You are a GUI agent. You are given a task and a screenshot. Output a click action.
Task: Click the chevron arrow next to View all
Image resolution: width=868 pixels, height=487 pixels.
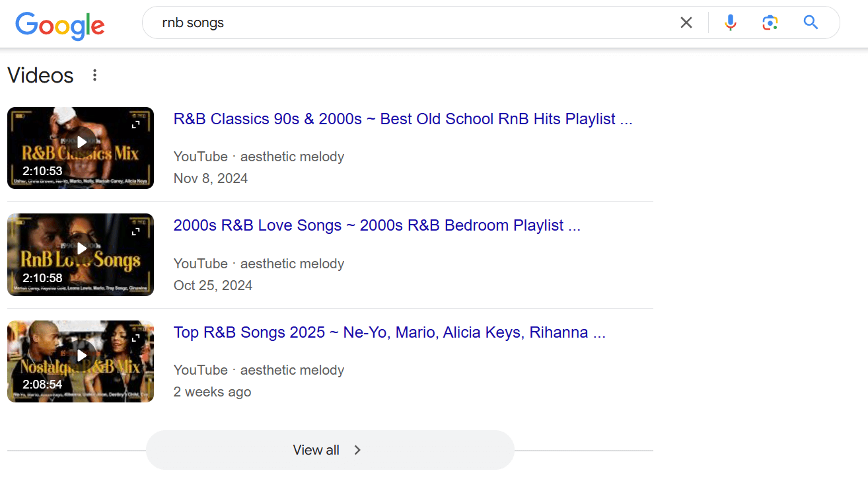[x=357, y=450]
